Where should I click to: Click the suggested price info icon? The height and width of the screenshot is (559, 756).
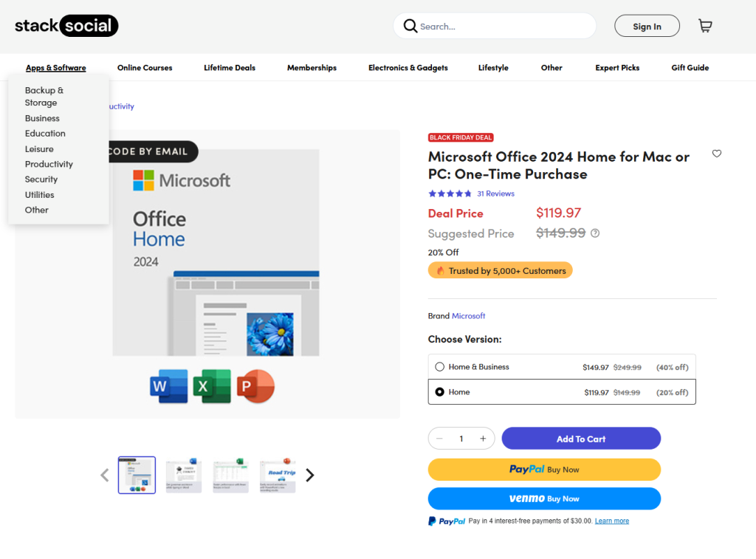(595, 233)
